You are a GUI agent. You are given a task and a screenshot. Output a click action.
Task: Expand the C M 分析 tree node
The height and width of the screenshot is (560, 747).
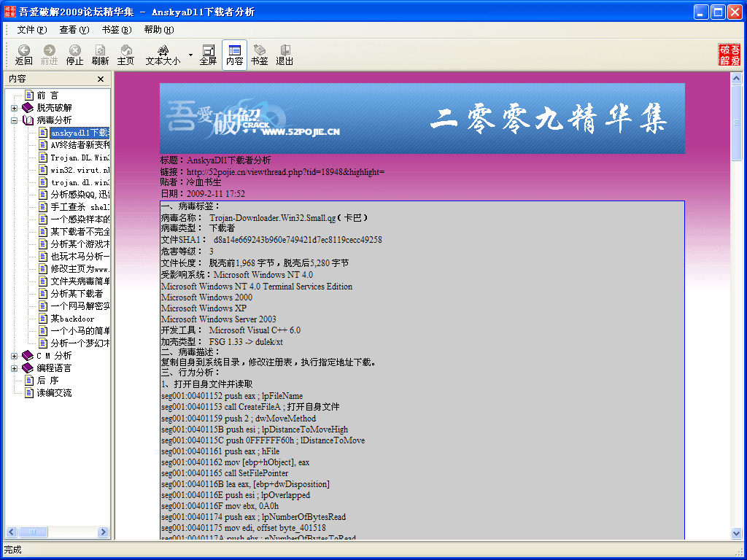click(15, 356)
